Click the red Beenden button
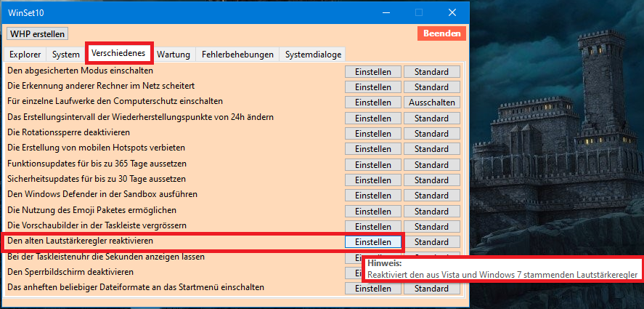This screenshot has height=309, width=644. [442, 33]
